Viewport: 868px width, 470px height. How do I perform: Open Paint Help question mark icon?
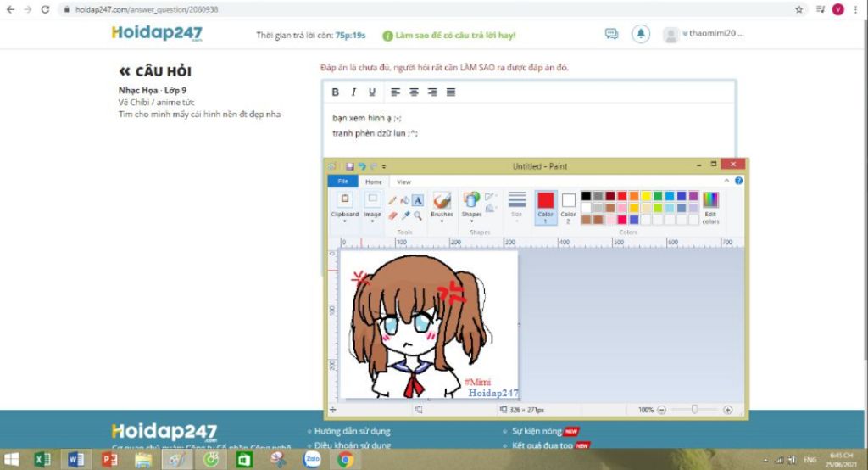[738, 181]
